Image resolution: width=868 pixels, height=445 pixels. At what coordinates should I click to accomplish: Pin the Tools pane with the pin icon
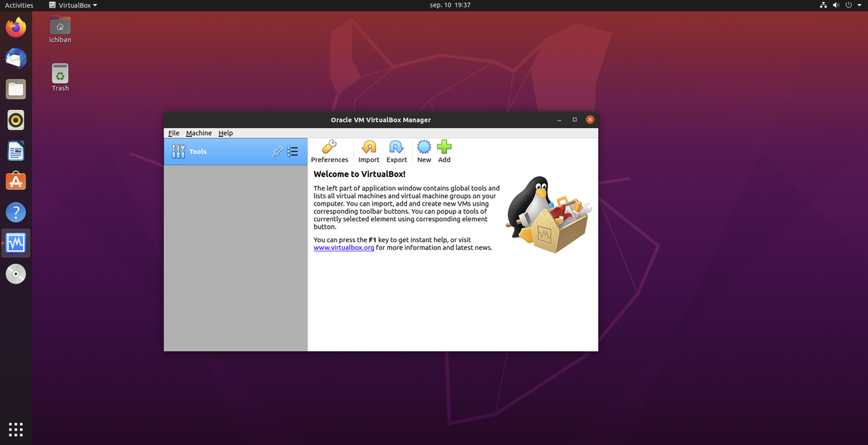277,152
